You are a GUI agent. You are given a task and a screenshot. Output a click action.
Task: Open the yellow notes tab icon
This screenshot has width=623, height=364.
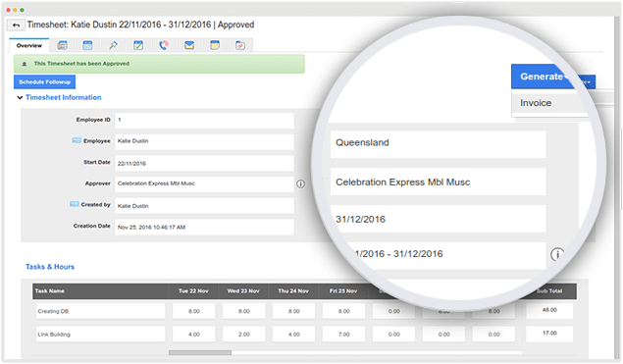pos(215,45)
